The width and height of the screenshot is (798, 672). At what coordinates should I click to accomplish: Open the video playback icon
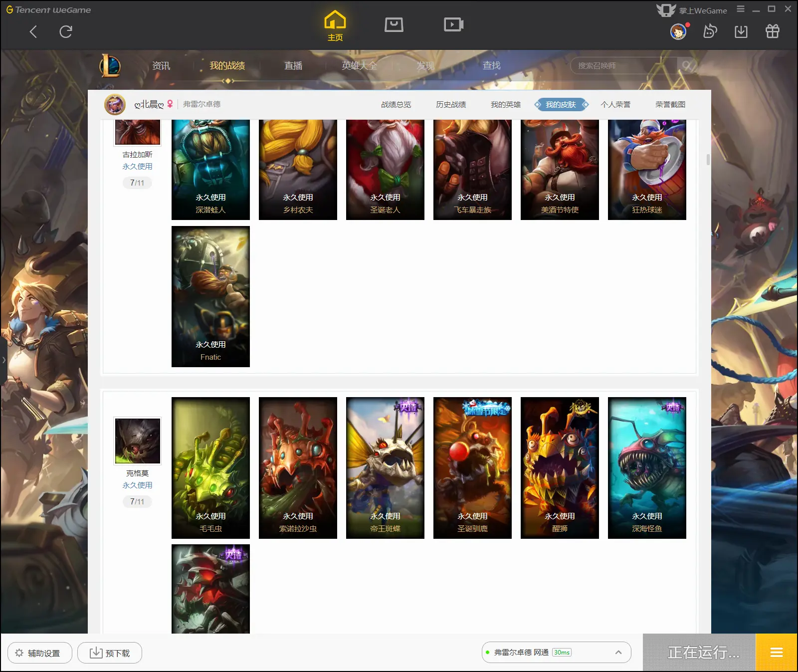click(453, 24)
